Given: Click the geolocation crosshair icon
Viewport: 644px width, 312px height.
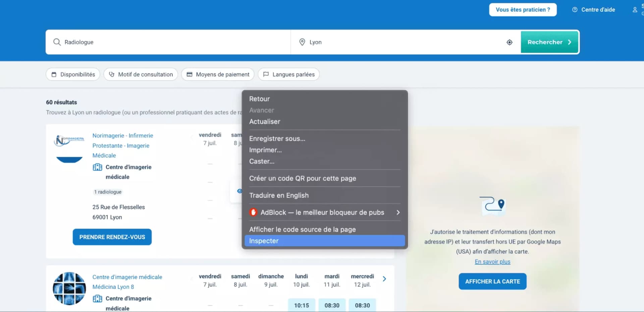Looking at the screenshot, I should 509,42.
